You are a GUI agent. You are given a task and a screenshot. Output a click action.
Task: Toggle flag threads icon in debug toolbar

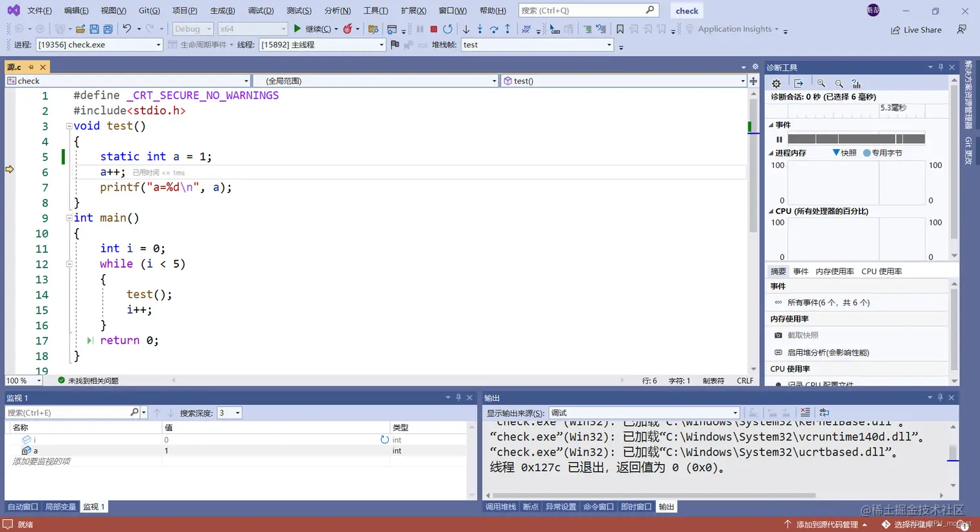click(x=395, y=45)
